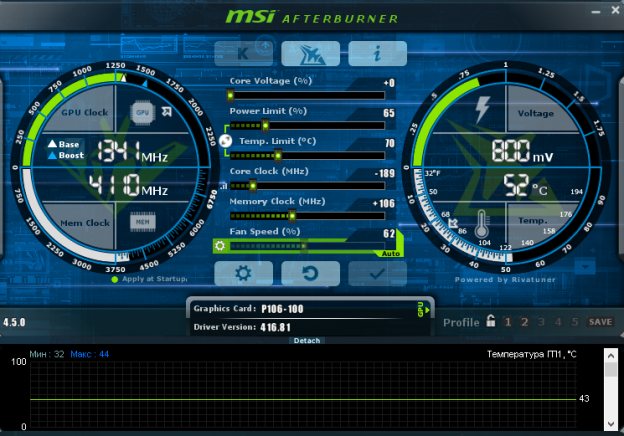Screen dimensions: 624x436
Task: Open the information 'i' button
Action: click(x=377, y=54)
